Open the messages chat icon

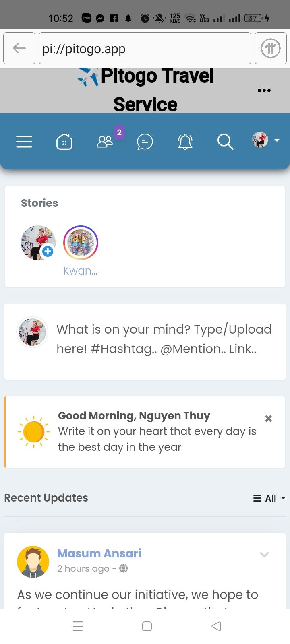click(x=145, y=142)
